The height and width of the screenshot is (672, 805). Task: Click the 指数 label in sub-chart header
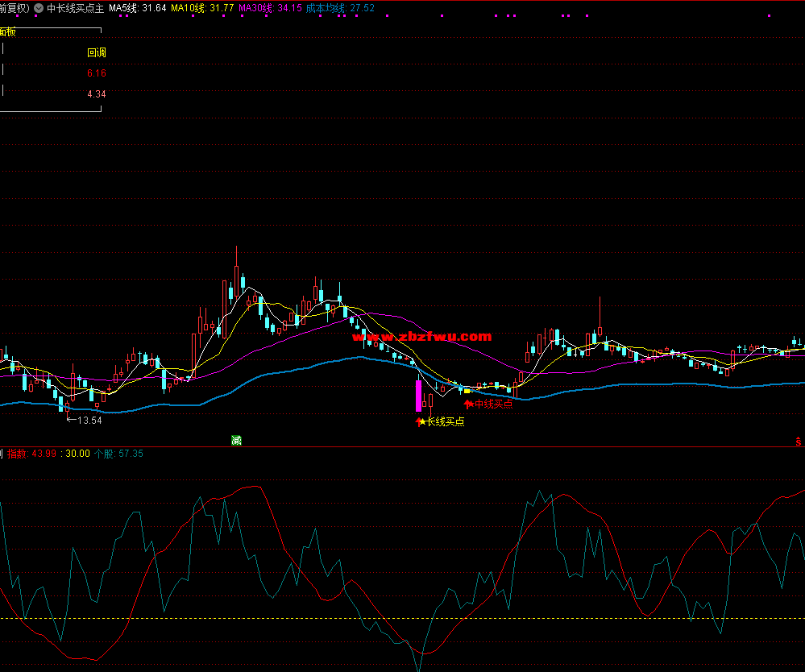pos(17,454)
